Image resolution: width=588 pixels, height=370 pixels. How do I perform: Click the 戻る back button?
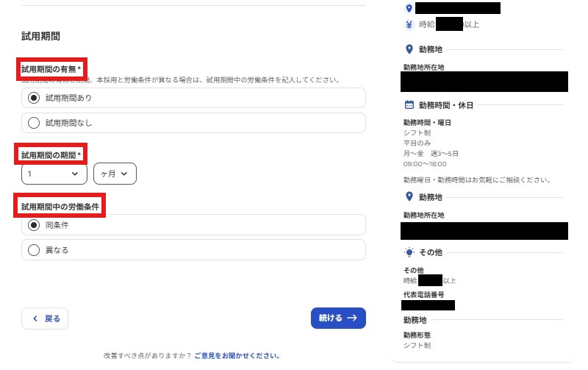click(x=45, y=319)
